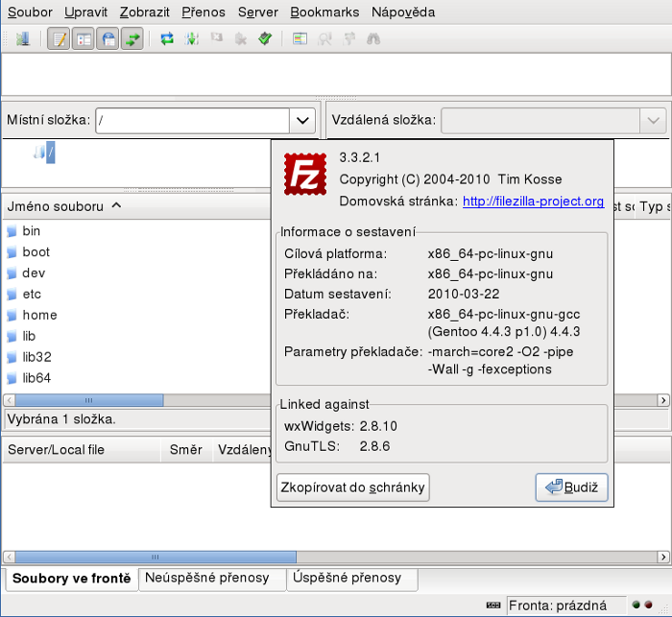Click the root folder icon in the local tree
This screenshot has height=617, width=672.
[x=39, y=152]
